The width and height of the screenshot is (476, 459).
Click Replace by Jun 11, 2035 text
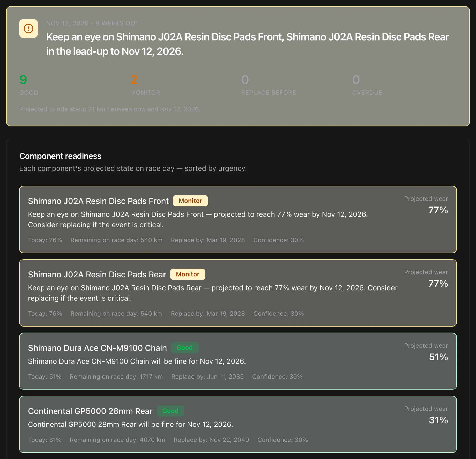coord(207,377)
